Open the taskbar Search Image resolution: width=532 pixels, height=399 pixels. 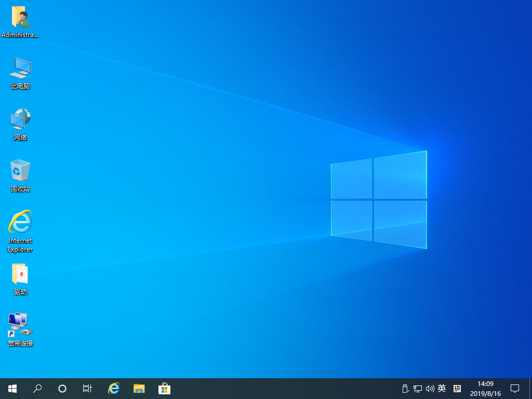pos(37,388)
